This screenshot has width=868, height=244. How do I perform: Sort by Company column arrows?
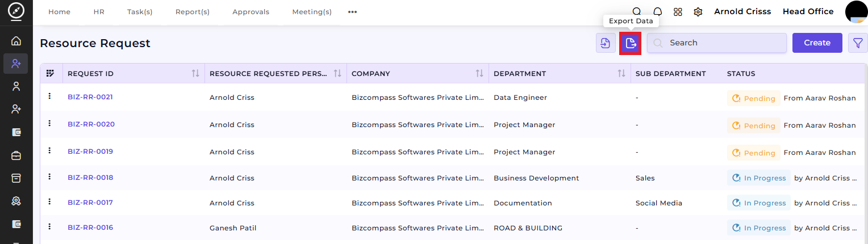[x=479, y=73]
